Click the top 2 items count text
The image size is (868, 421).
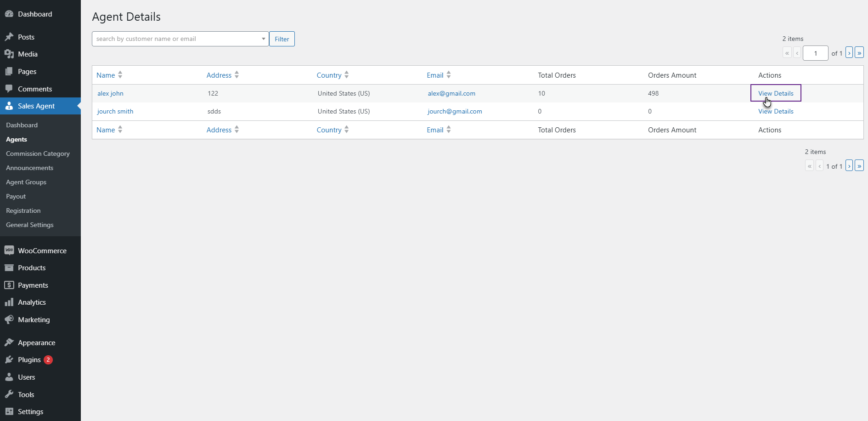tap(793, 39)
